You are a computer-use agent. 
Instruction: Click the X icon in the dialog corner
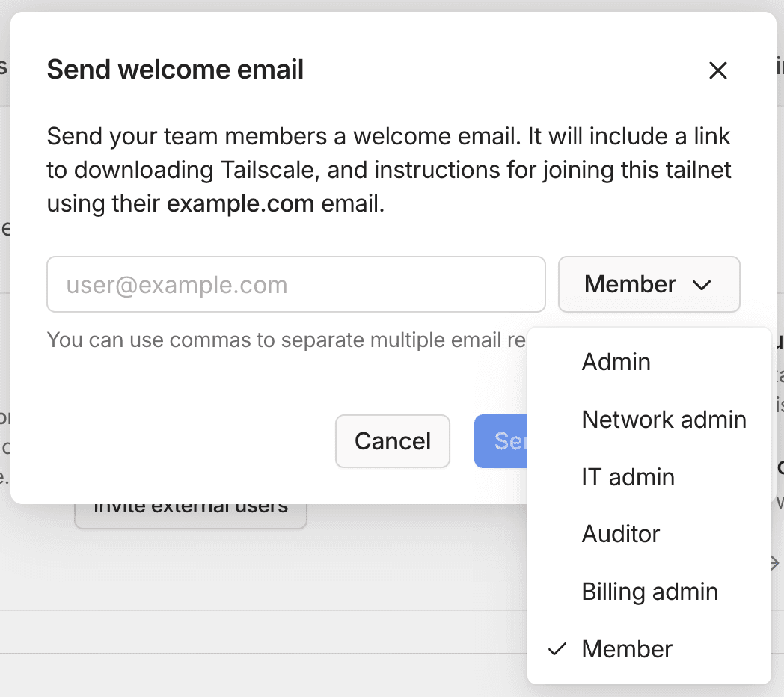click(x=717, y=70)
